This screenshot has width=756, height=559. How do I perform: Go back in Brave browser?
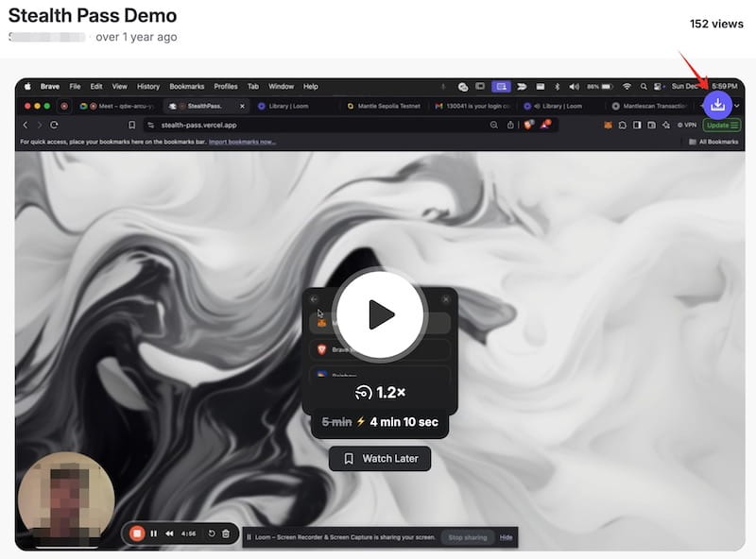26,125
